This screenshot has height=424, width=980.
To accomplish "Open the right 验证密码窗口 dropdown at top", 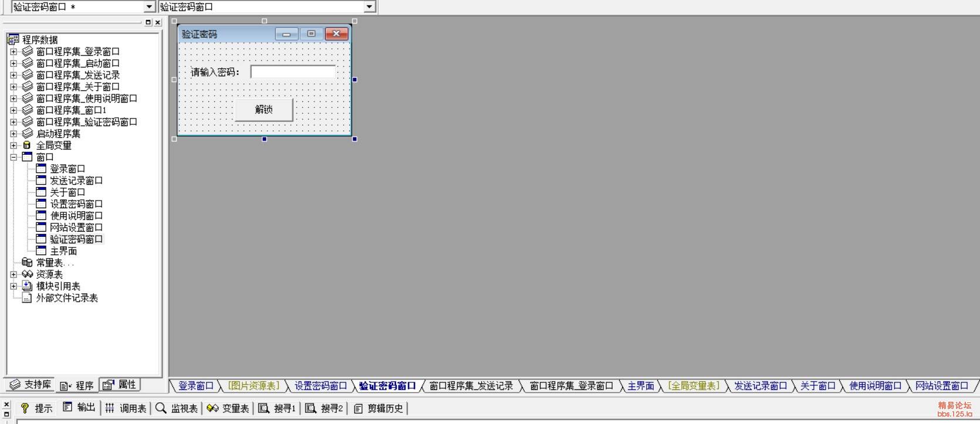I will pyautogui.click(x=369, y=6).
